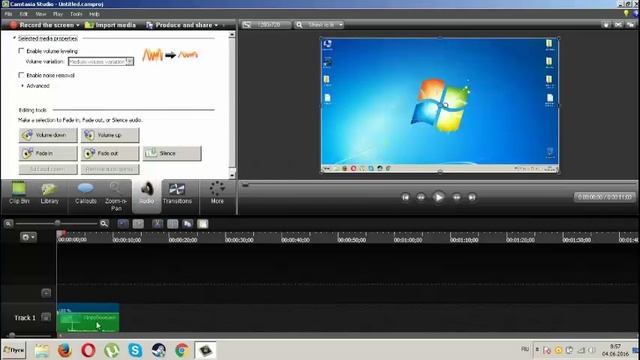Open Opera from the taskbar

[x=88, y=350]
